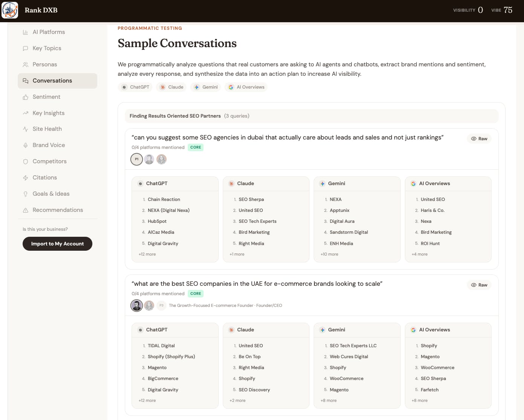Click the VIBE 75 score in header
Viewport: 524px width, 420px height.
[502, 10]
